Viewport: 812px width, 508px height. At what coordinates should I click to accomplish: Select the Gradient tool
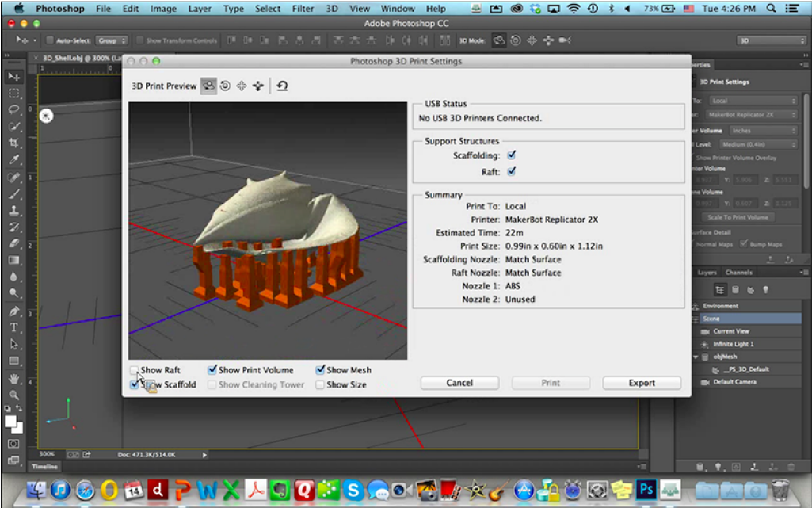point(14,261)
